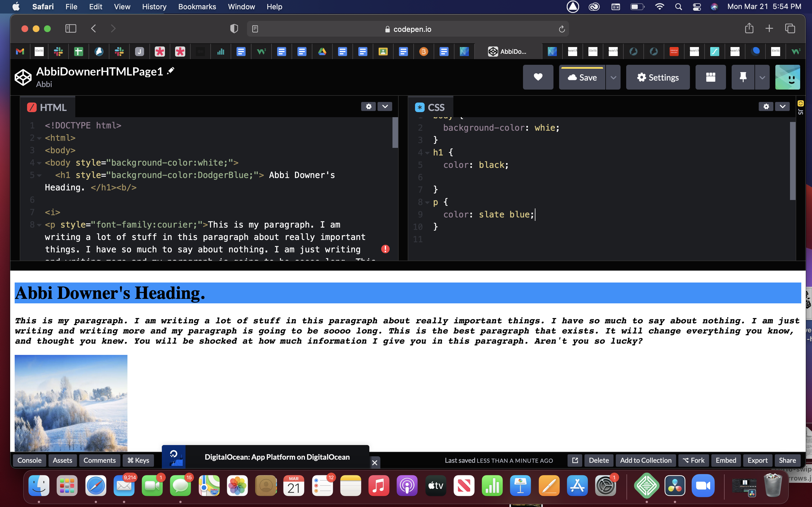Open the Pin options dropdown arrow
Image resolution: width=812 pixels, height=507 pixels.
click(762, 77)
